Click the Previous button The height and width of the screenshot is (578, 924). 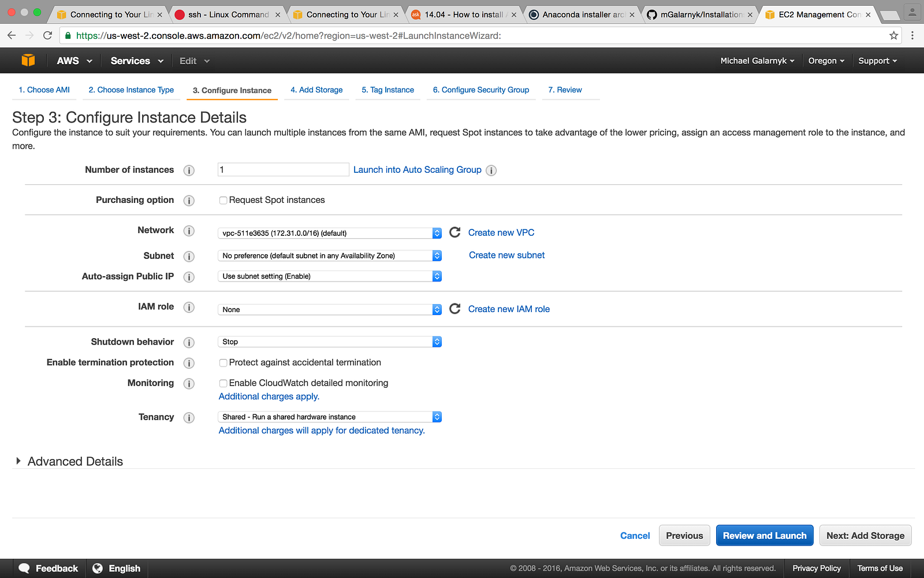[684, 535]
